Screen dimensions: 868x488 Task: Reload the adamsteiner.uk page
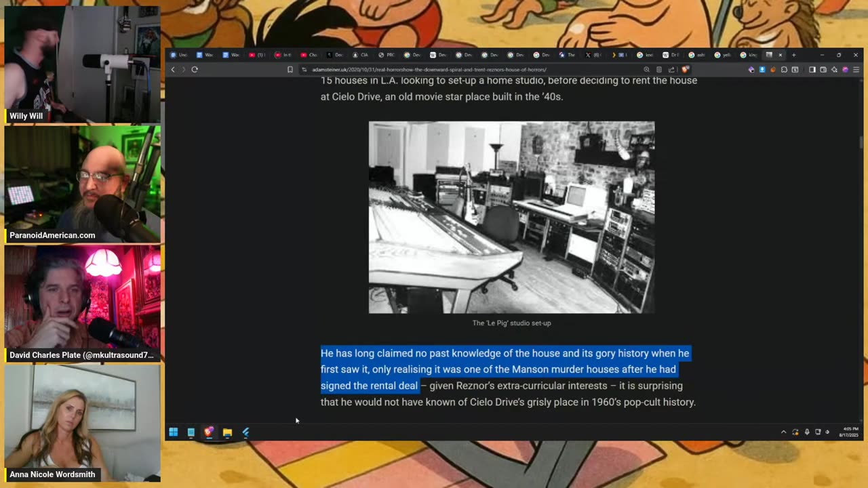[x=195, y=69]
